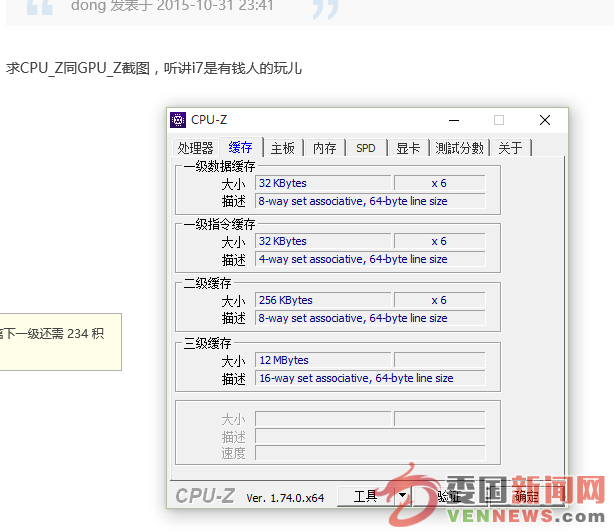Click L1 data cache x 6 count field
The image size is (614, 532).
[x=439, y=183]
